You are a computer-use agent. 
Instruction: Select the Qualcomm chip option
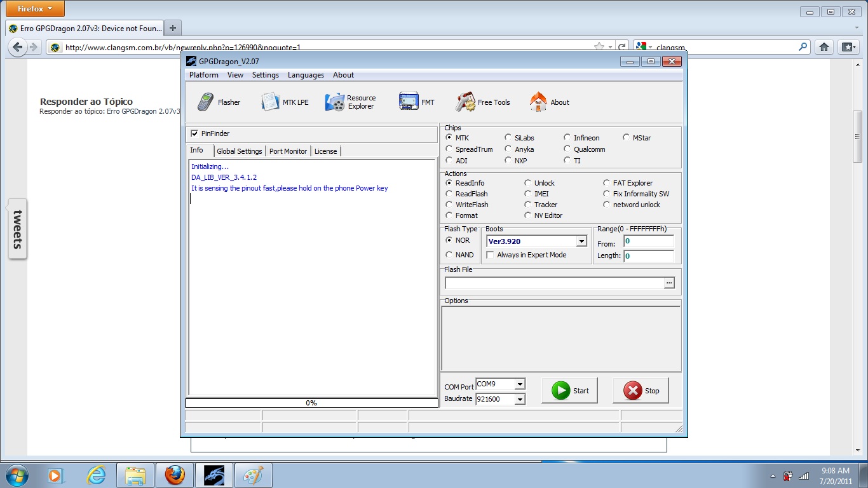567,149
